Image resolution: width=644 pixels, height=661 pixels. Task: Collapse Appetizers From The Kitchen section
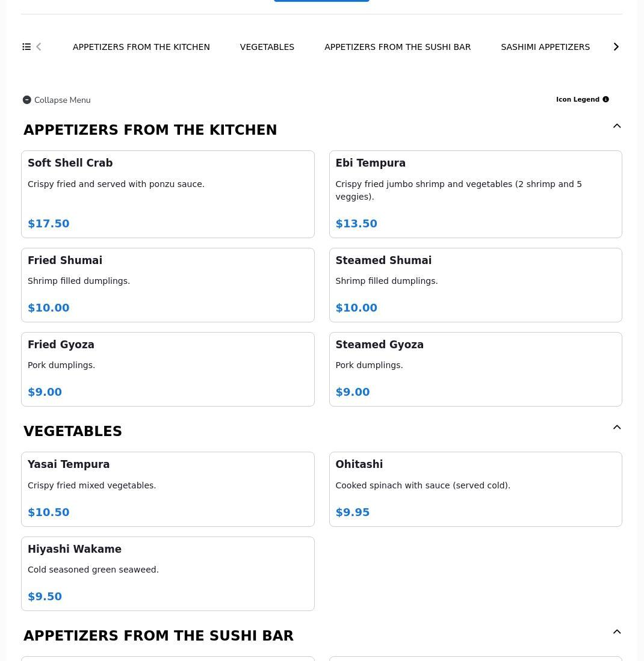[616, 126]
